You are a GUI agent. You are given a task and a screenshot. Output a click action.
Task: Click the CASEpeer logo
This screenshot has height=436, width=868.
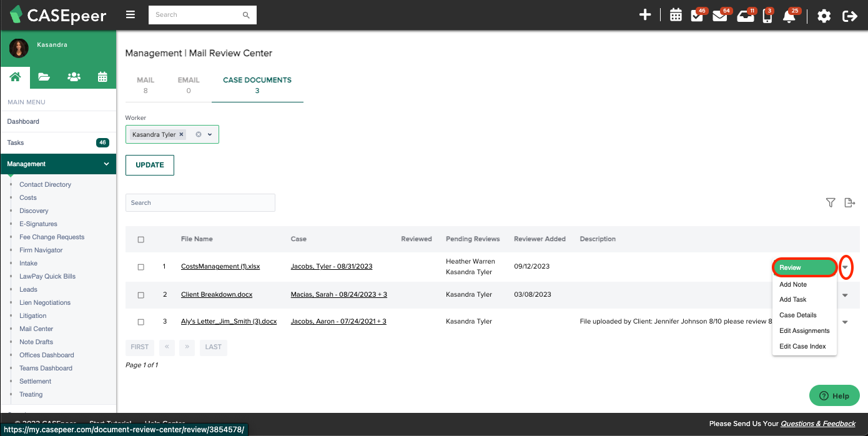pos(58,14)
